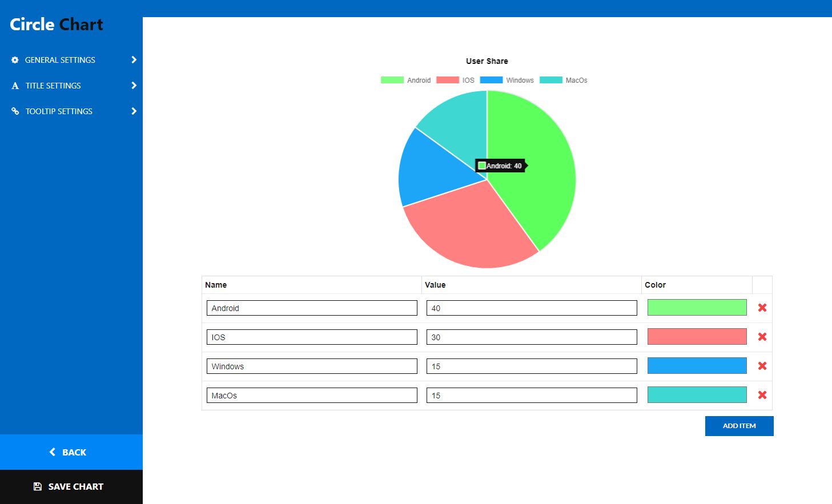
Task: Expand the Title Settings section
Action: coord(134,86)
